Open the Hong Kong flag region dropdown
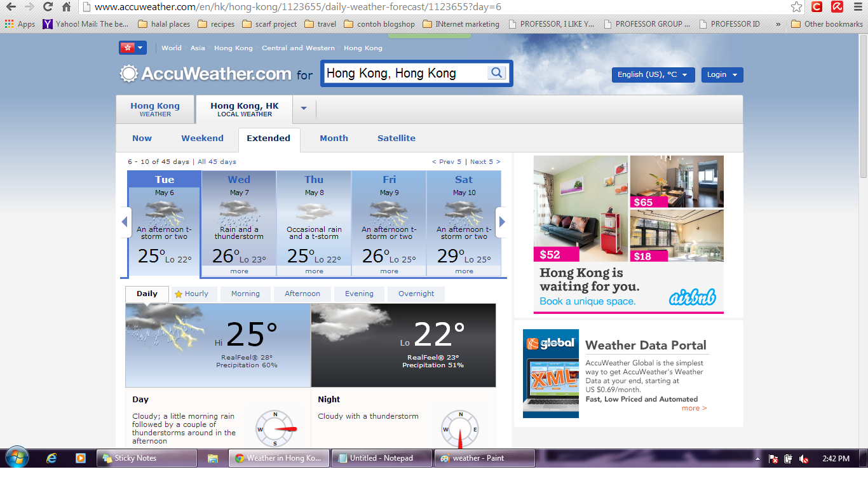Image resolution: width=868 pixels, height=488 pixels. 133,48
